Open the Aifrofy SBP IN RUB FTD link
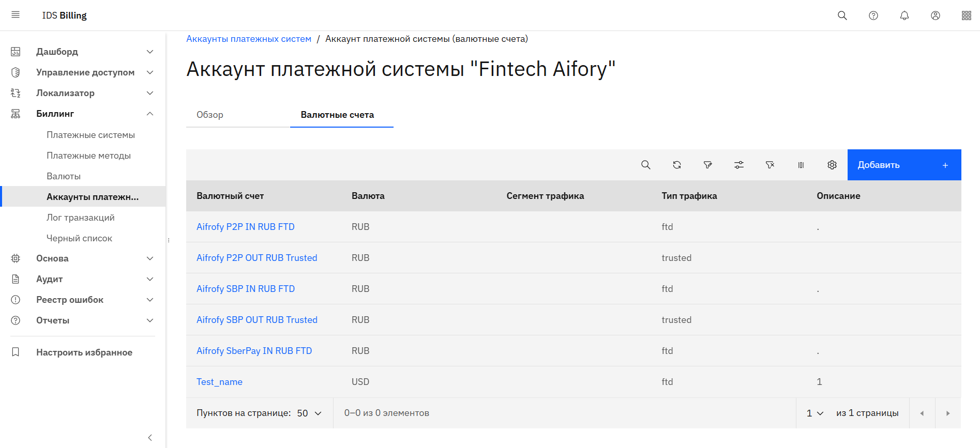 [246, 289]
